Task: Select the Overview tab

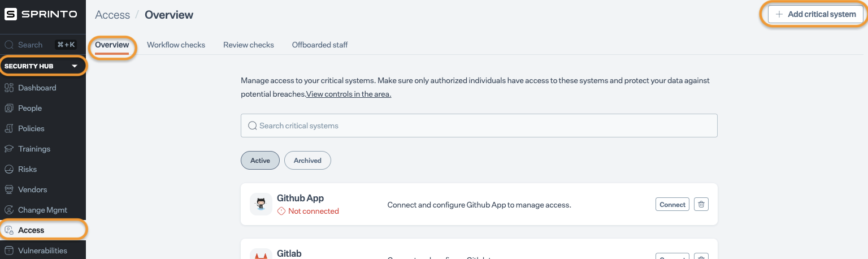Action: tap(112, 45)
